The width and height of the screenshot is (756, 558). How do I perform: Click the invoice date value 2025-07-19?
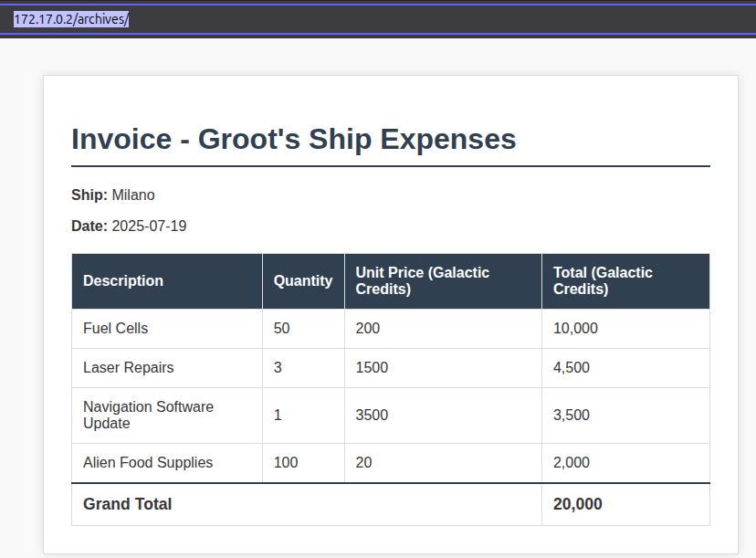click(x=149, y=226)
